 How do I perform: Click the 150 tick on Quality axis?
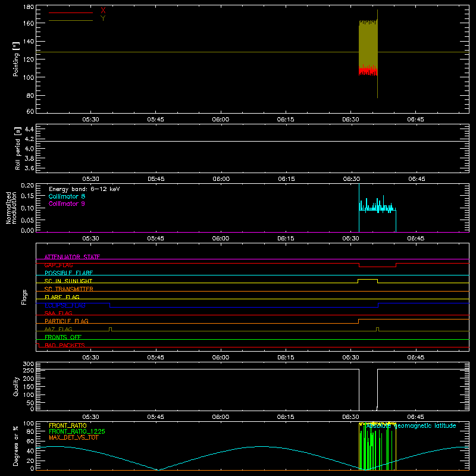click(x=29, y=386)
